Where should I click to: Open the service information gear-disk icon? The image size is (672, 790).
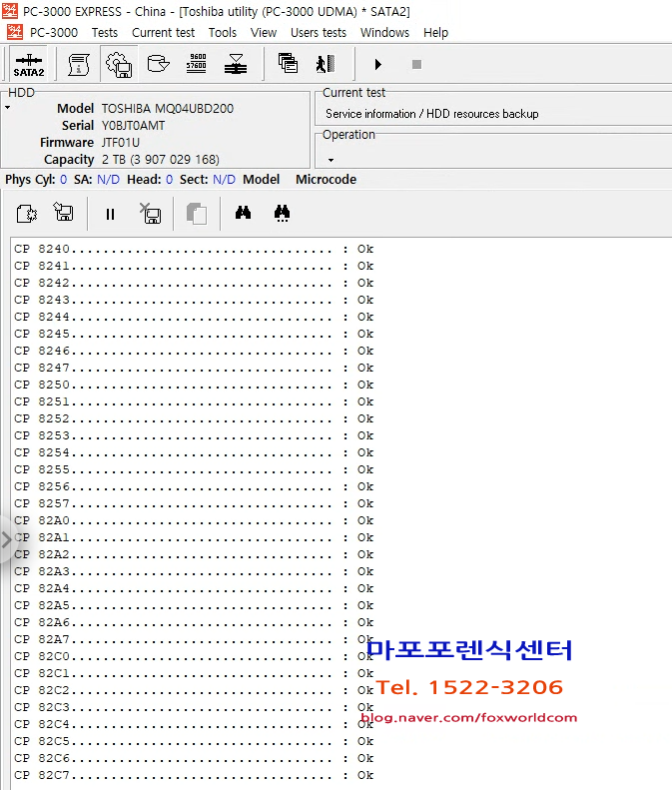tap(119, 65)
